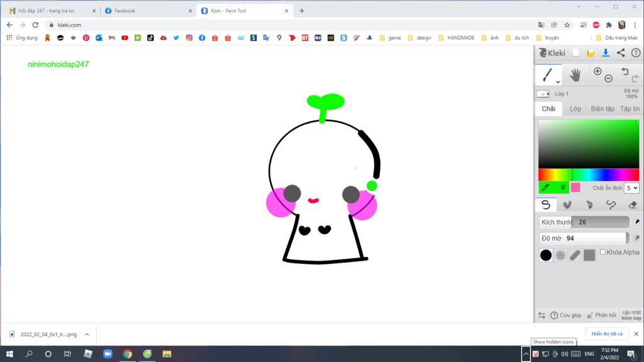Open Kleki help question mark icon
The image size is (644, 362).
636,53
